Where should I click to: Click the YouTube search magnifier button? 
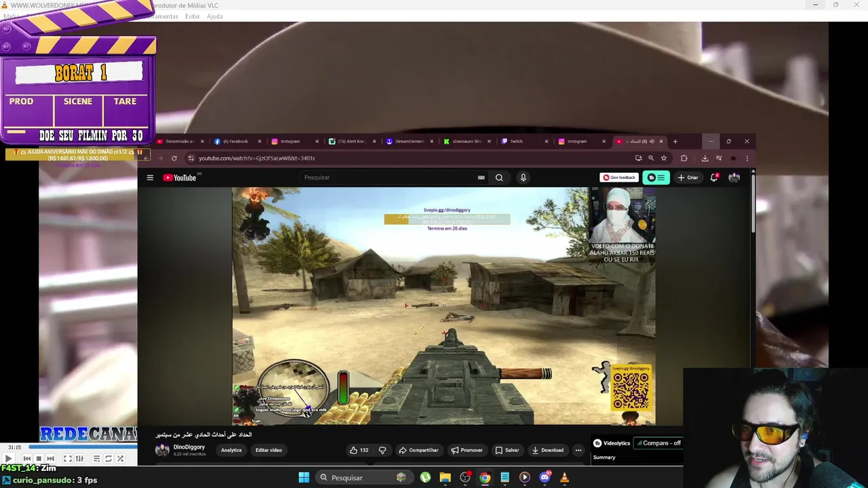point(499,178)
